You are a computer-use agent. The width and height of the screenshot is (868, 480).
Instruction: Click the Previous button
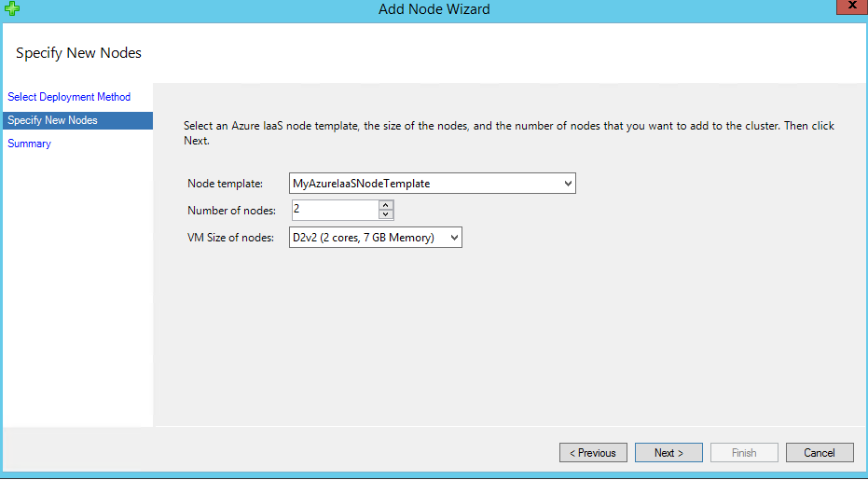coord(593,453)
